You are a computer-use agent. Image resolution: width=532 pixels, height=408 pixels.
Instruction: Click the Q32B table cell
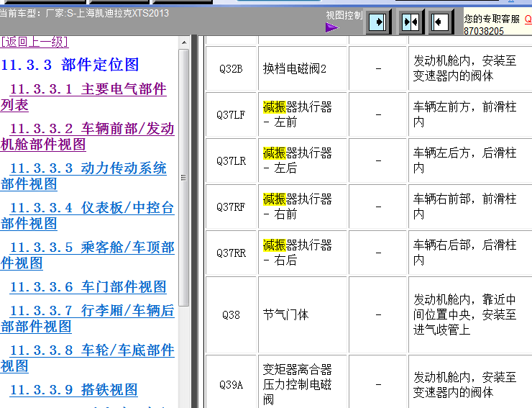tap(231, 68)
